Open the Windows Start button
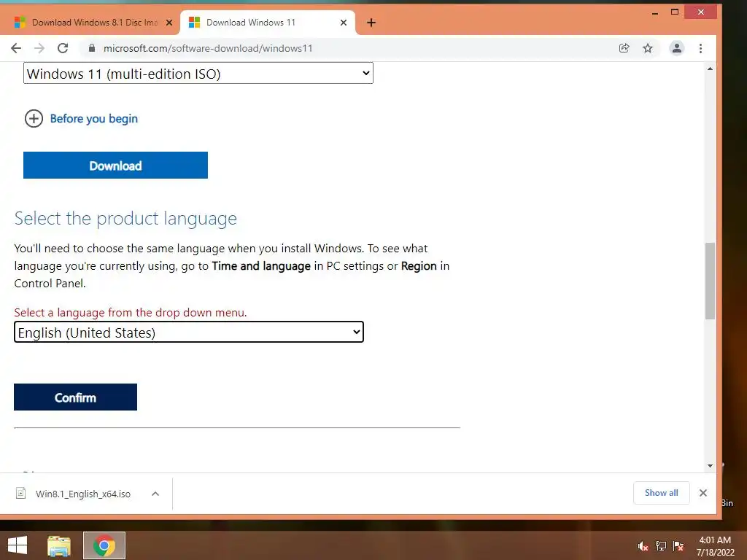The width and height of the screenshot is (747, 560). pos(18,545)
